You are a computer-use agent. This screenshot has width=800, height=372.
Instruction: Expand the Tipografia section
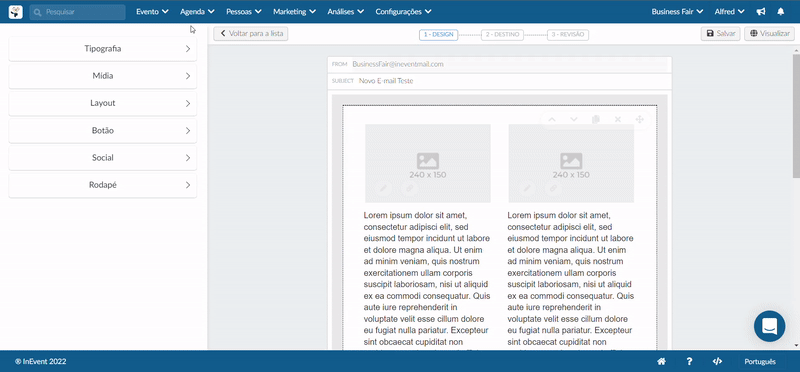coord(103,49)
